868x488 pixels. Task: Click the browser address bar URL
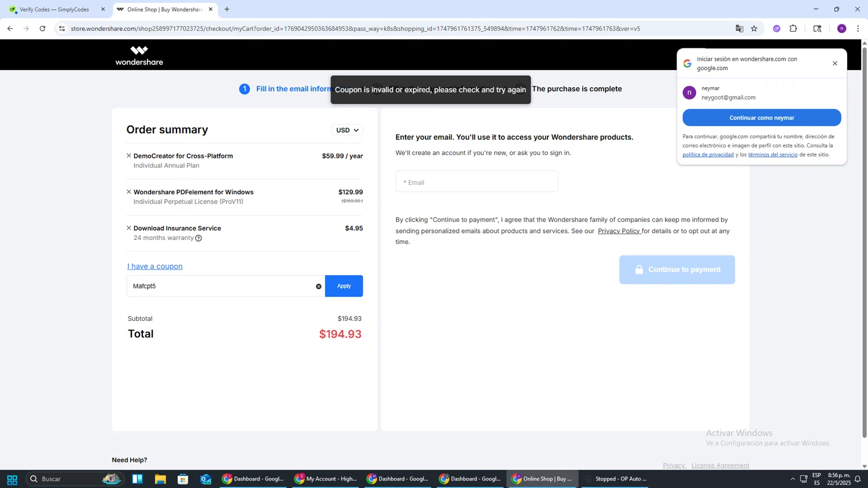pos(355,28)
